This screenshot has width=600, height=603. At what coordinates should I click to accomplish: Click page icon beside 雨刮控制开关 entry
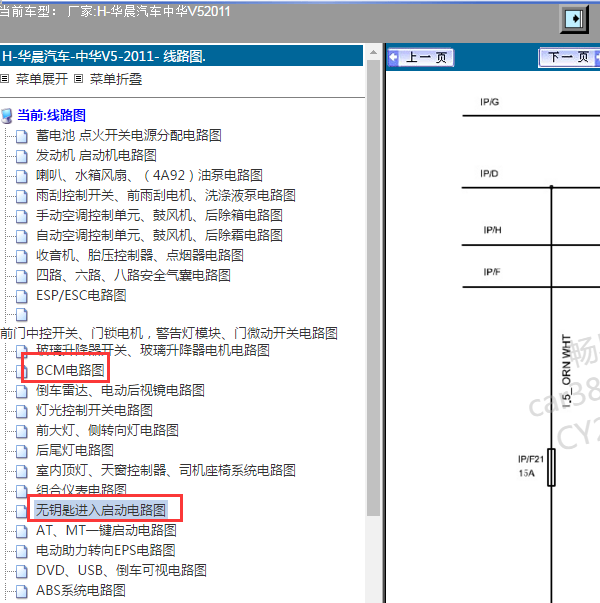click(x=22, y=196)
